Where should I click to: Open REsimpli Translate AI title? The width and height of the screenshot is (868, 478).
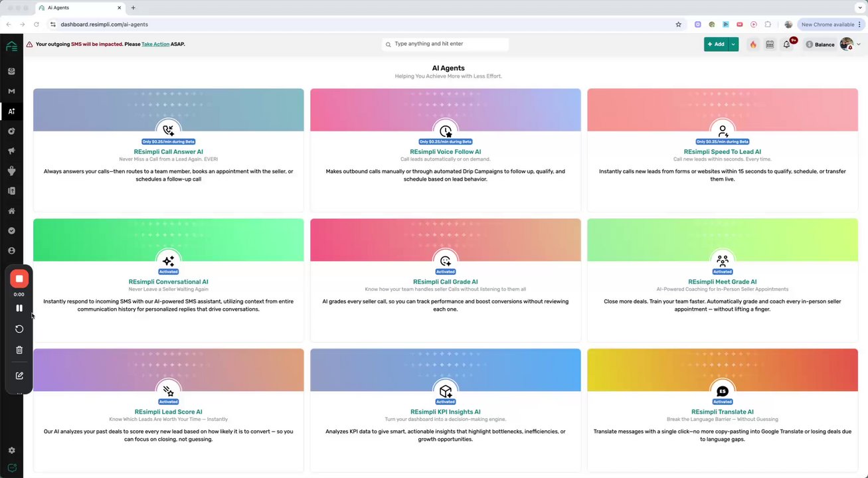pyautogui.click(x=723, y=412)
